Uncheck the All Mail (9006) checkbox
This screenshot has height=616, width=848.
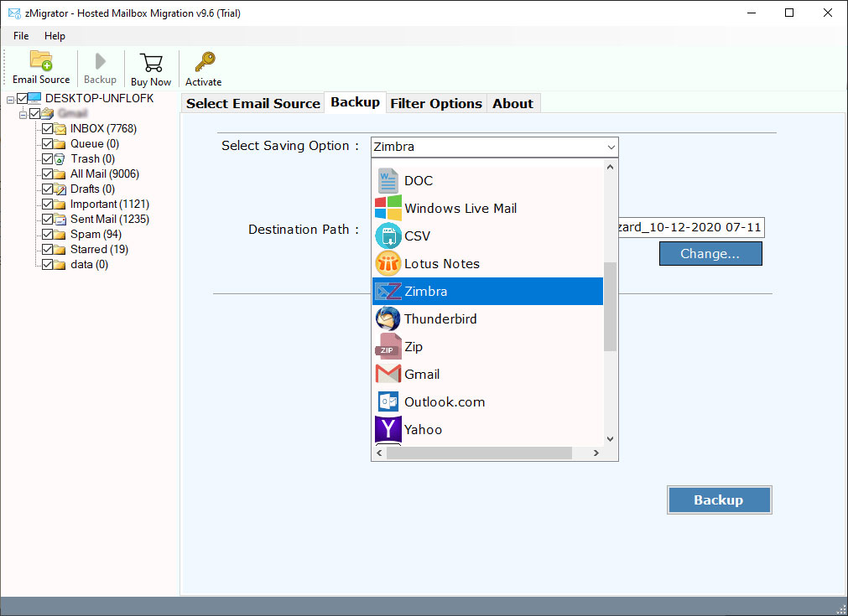[x=48, y=174]
